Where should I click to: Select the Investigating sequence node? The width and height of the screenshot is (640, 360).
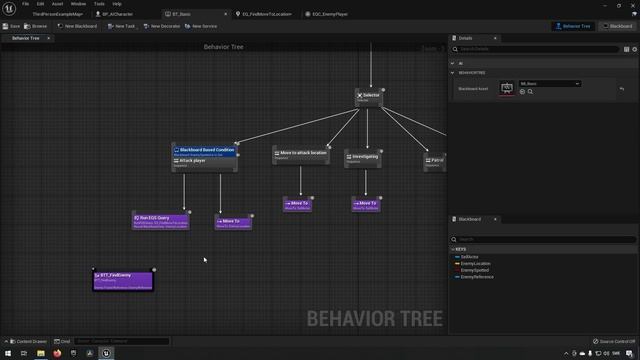(x=363, y=158)
